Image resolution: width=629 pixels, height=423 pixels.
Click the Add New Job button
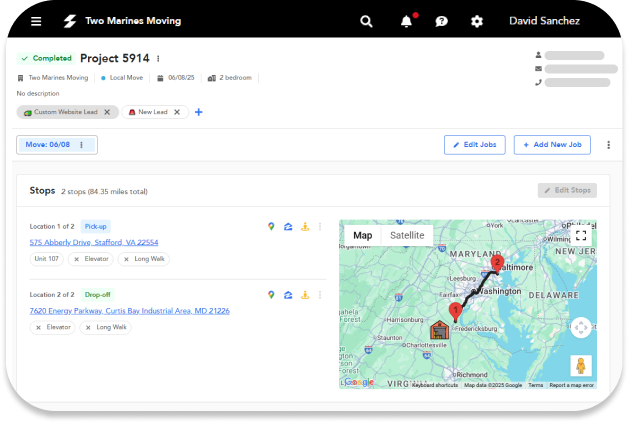[552, 144]
